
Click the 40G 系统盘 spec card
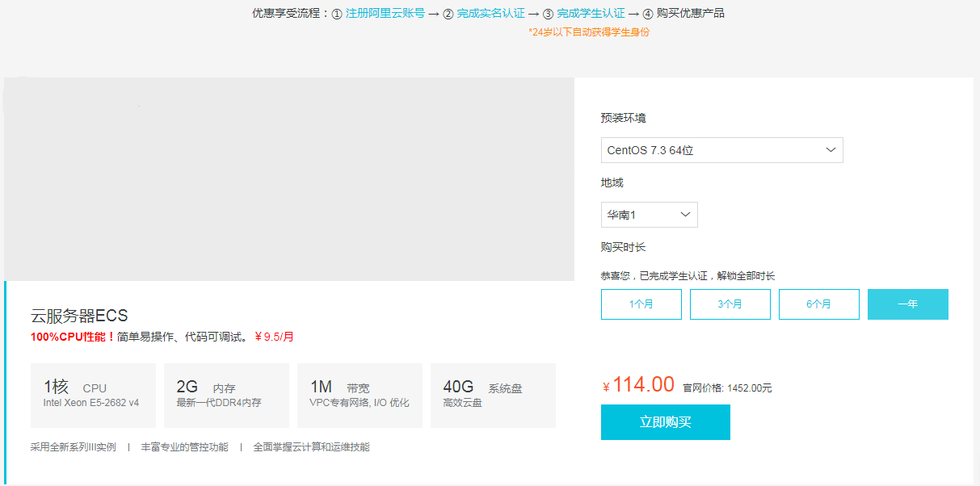(493, 396)
